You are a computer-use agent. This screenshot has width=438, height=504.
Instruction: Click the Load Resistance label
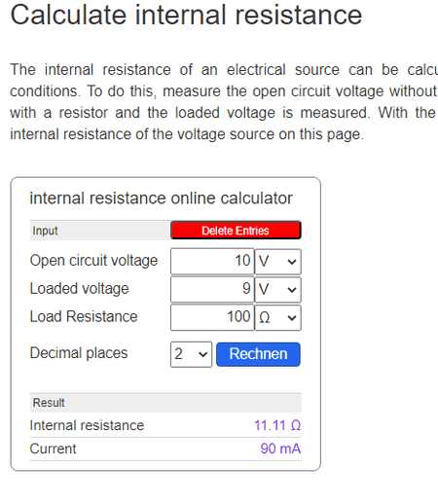click(84, 316)
